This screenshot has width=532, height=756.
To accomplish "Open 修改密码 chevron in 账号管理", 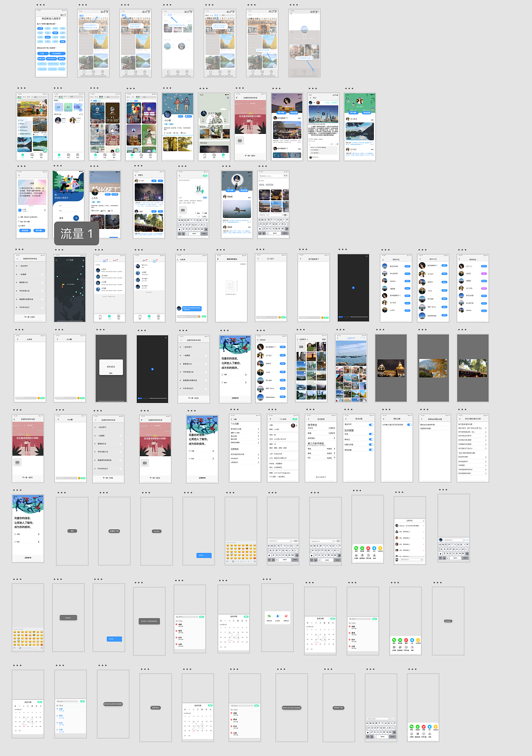I will tap(334, 438).
